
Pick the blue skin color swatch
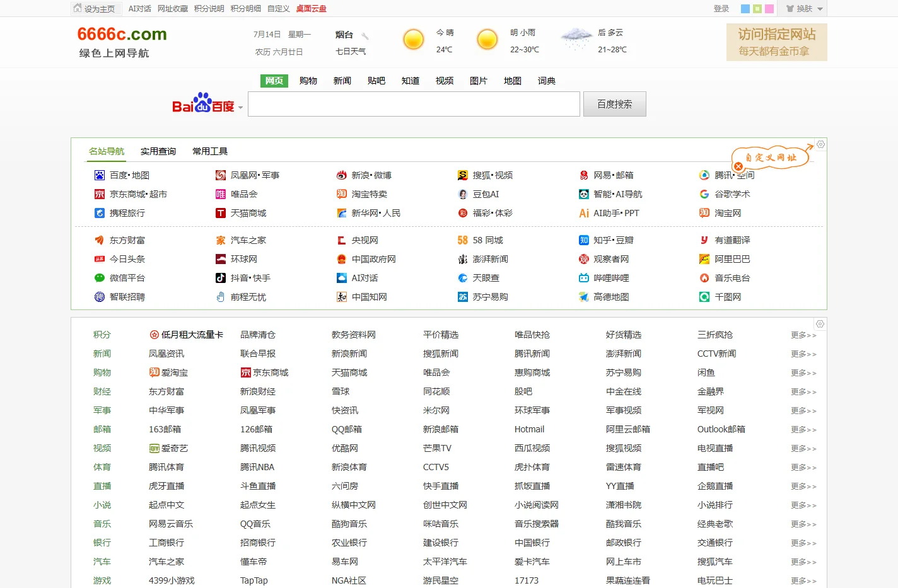(745, 9)
